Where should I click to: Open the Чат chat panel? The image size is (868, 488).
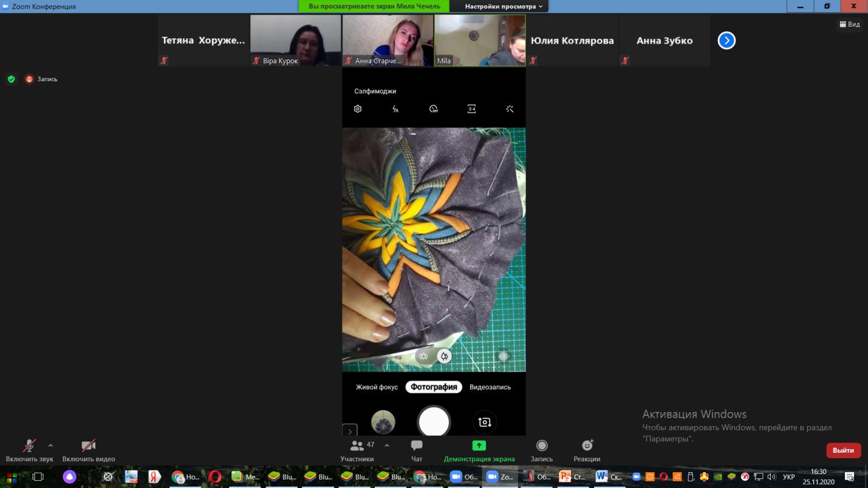tap(417, 451)
